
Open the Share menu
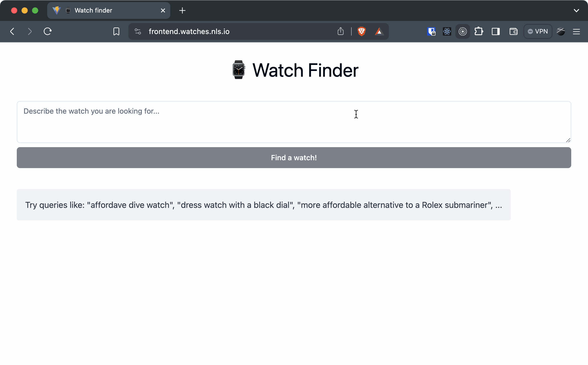[x=340, y=31]
